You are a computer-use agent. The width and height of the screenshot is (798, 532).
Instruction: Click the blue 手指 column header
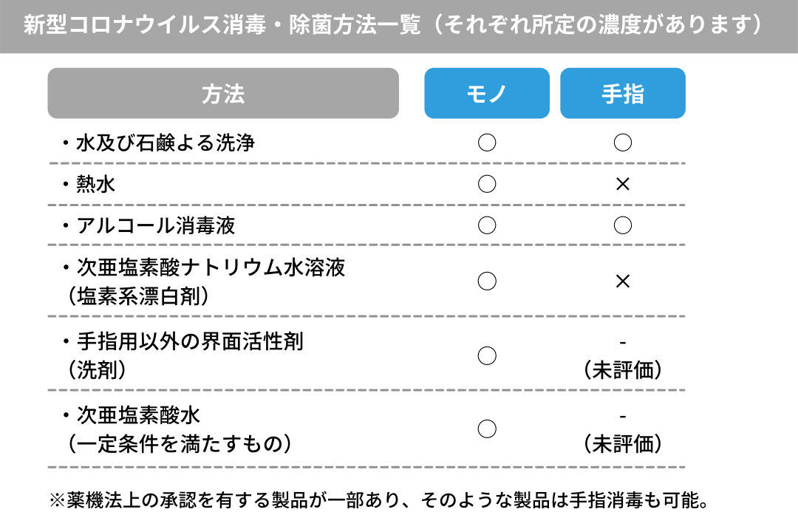pos(622,94)
